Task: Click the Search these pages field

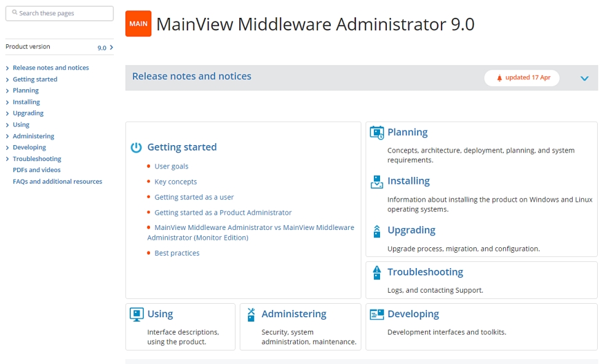Action: [60, 13]
